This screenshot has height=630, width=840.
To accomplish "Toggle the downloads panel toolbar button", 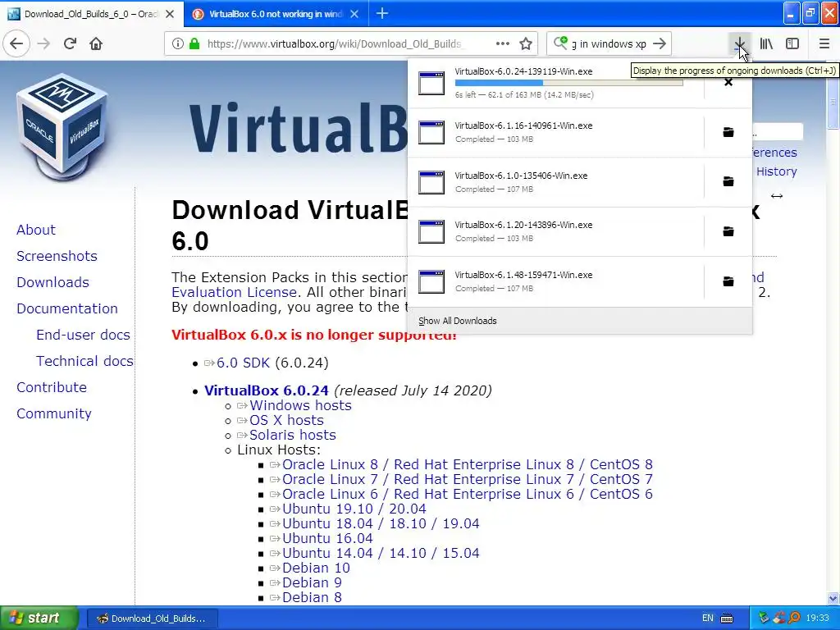I will point(739,43).
